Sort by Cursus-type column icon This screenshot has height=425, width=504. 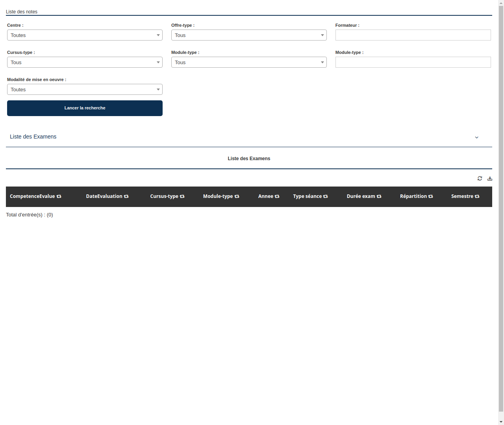coord(182,196)
